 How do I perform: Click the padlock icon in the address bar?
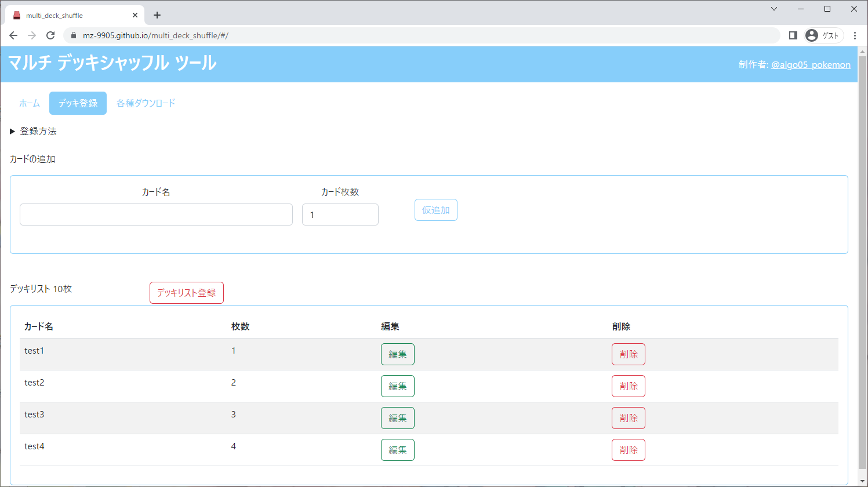73,35
